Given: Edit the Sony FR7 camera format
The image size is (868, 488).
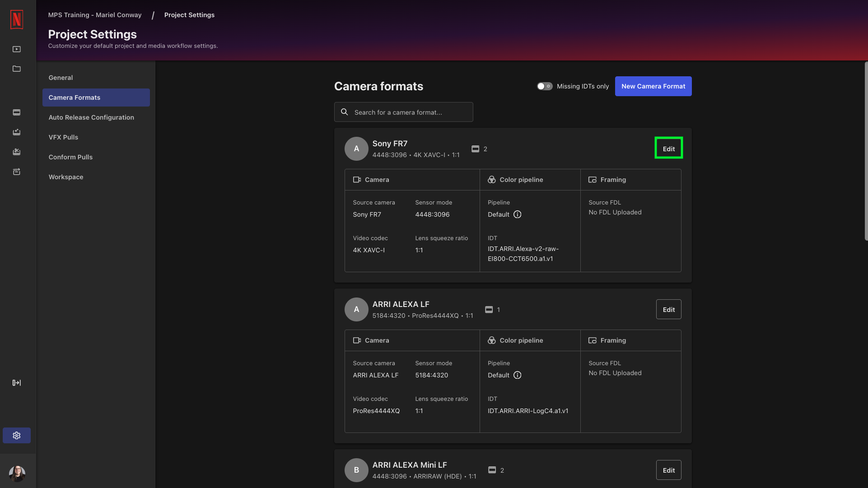Looking at the screenshot, I should click(669, 149).
